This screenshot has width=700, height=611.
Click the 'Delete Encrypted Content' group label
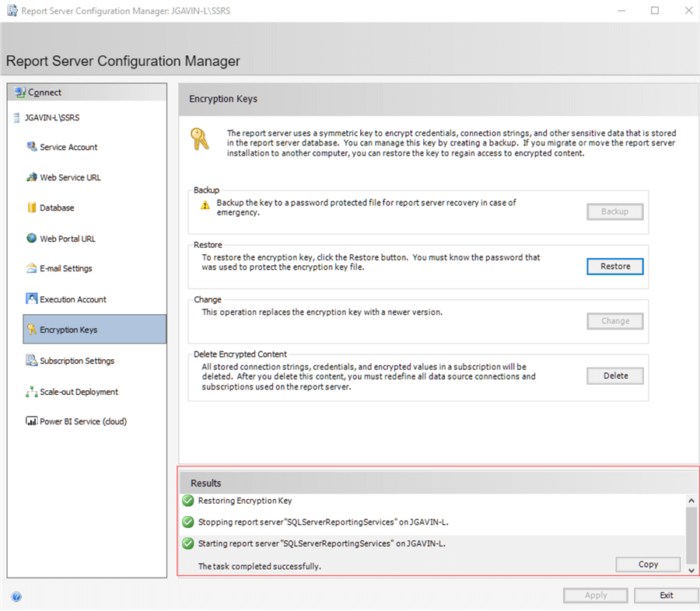click(x=240, y=354)
